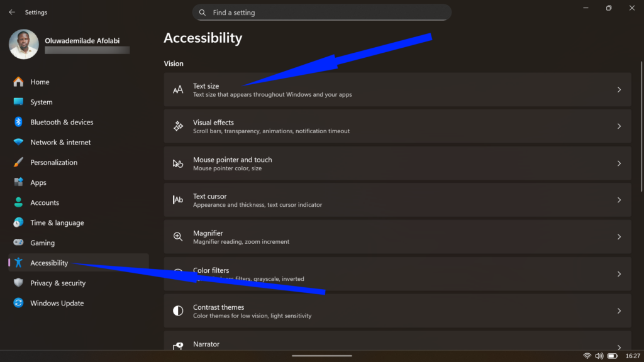Click the Magnifier icon in the Vision list
Image resolution: width=644 pixels, height=362 pixels.
coord(178,237)
